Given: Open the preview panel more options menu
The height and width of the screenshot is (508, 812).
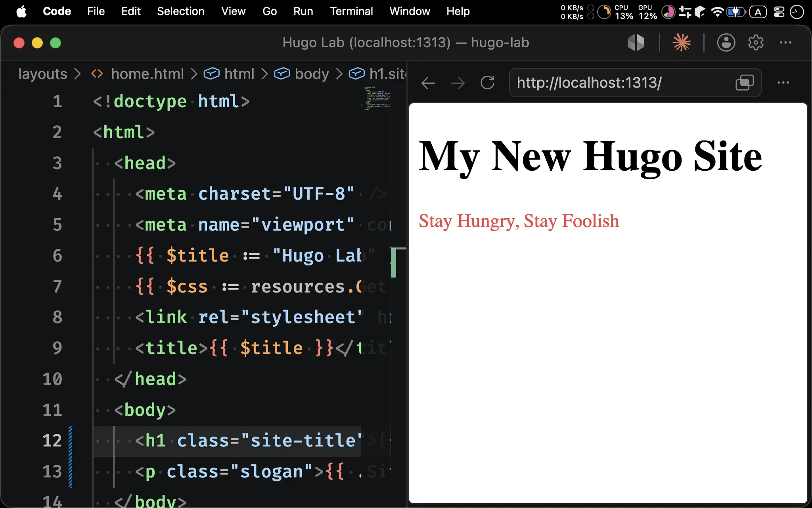Looking at the screenshot, I should [783, 83].
